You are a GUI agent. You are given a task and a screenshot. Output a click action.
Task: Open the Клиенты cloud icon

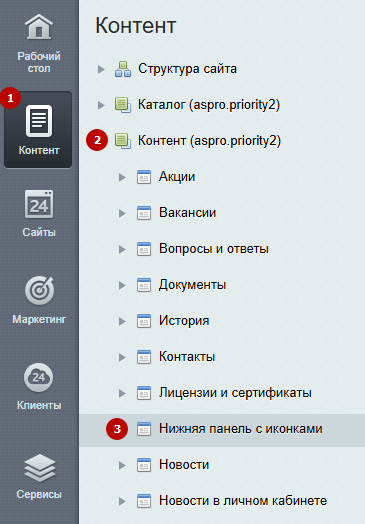click(x=38, y=378)
